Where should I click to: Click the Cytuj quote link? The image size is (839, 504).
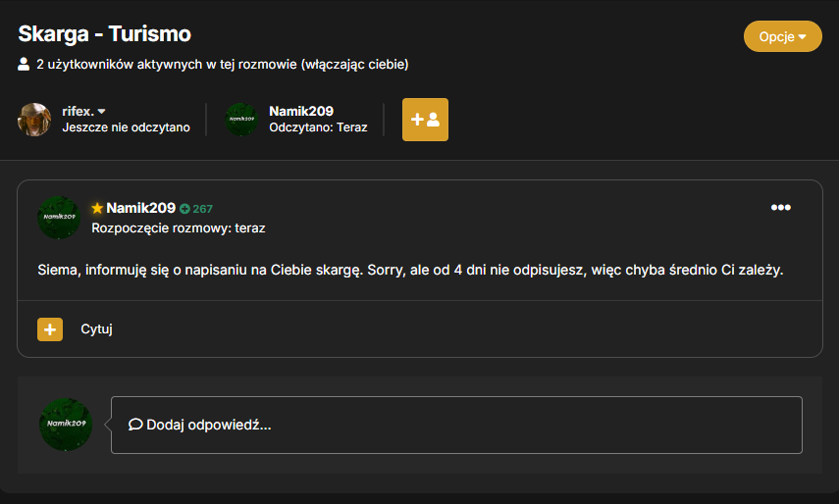pos(96,328)
